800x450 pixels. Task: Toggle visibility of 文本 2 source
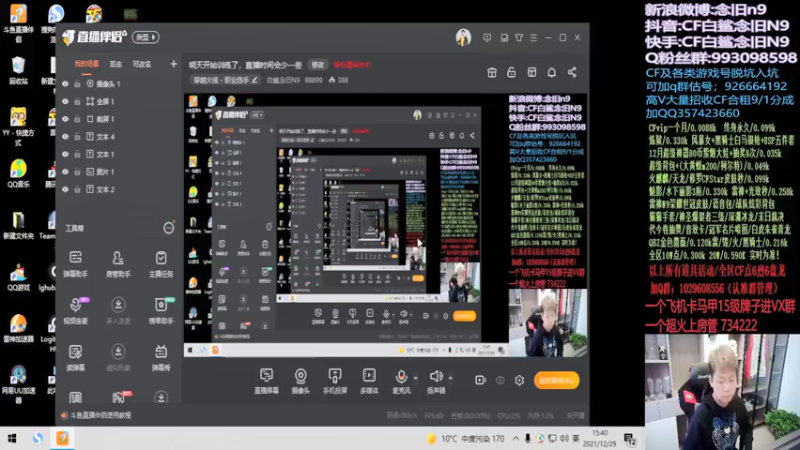click(65, 189)
